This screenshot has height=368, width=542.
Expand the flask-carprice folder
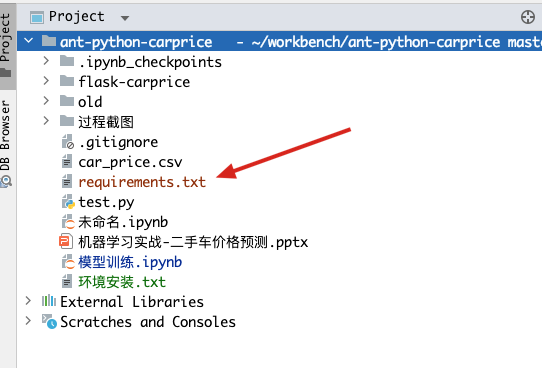coord(46,81)
